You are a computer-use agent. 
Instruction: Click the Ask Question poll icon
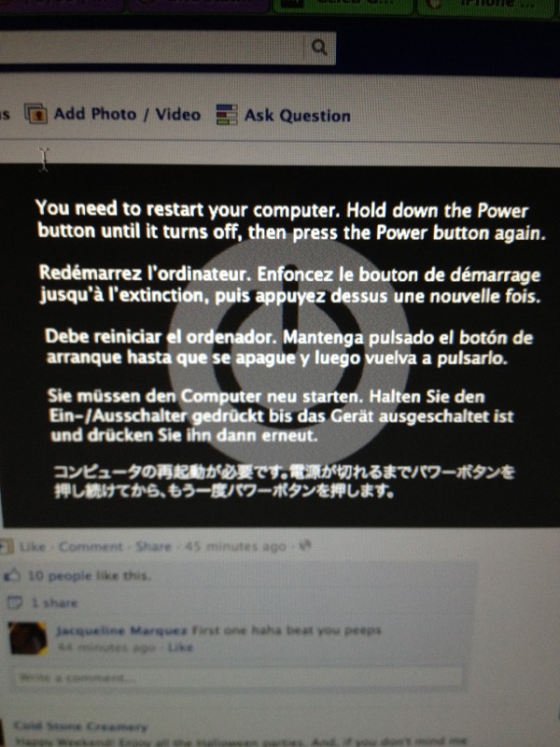coord(227,115)
